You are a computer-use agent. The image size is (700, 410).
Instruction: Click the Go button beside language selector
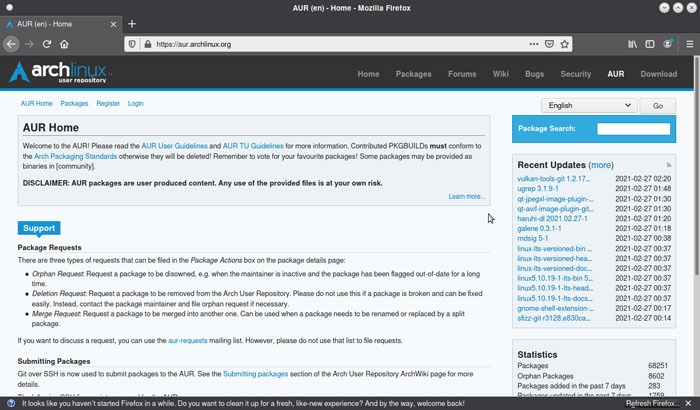coord(657,105)
